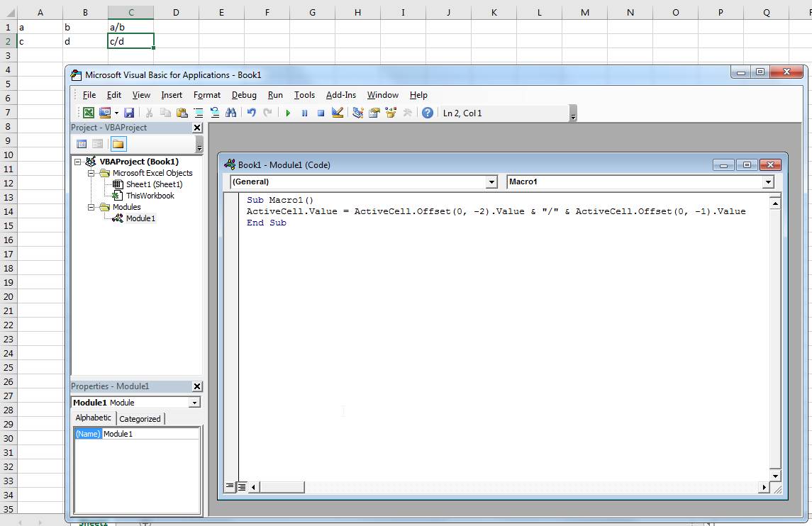Image resolution: width=812 pixels, height=526 pixels.
Task: Click the Select All corner of Excel grid
Action: [9, 13]
